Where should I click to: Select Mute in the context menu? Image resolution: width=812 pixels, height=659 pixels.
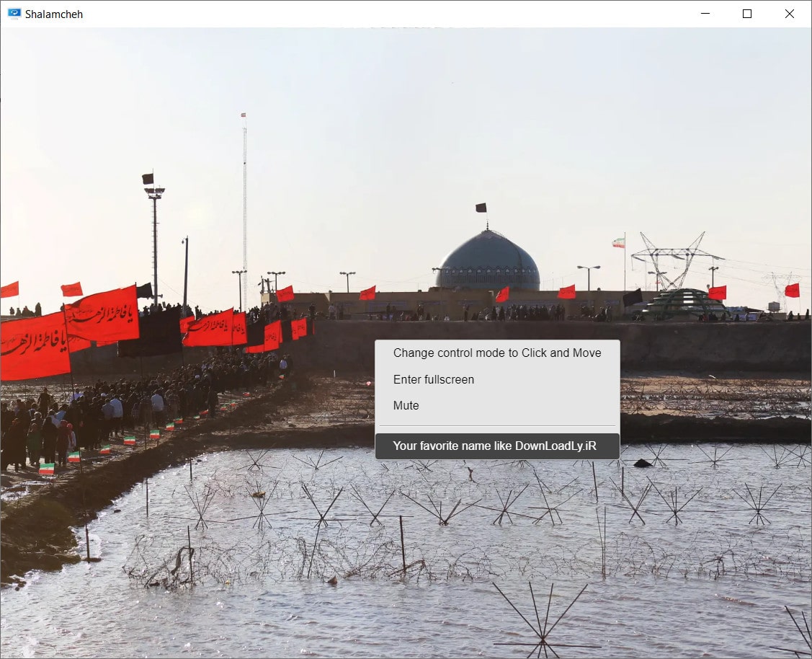tap(497, 406)
